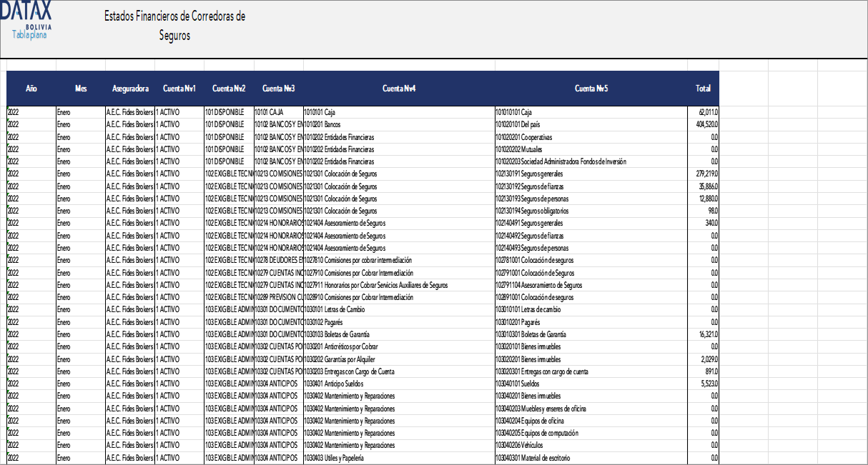Click the Cuenta Nv4 header

[x=399, y=89]
